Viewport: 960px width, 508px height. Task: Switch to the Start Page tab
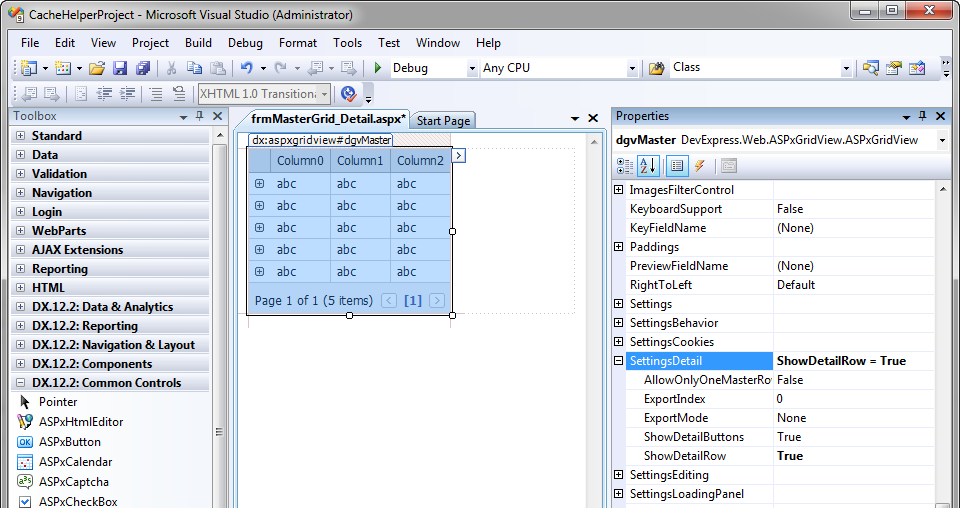443,121
